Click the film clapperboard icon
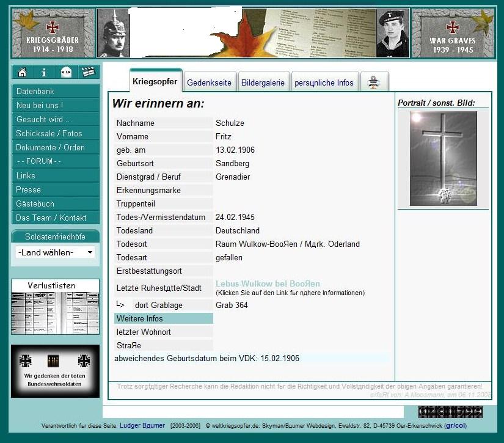 click(89, 73)
